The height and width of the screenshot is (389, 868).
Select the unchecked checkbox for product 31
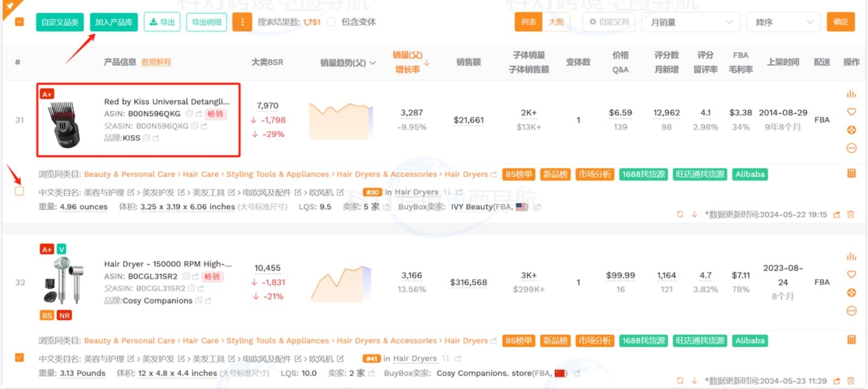coord(19,191)
